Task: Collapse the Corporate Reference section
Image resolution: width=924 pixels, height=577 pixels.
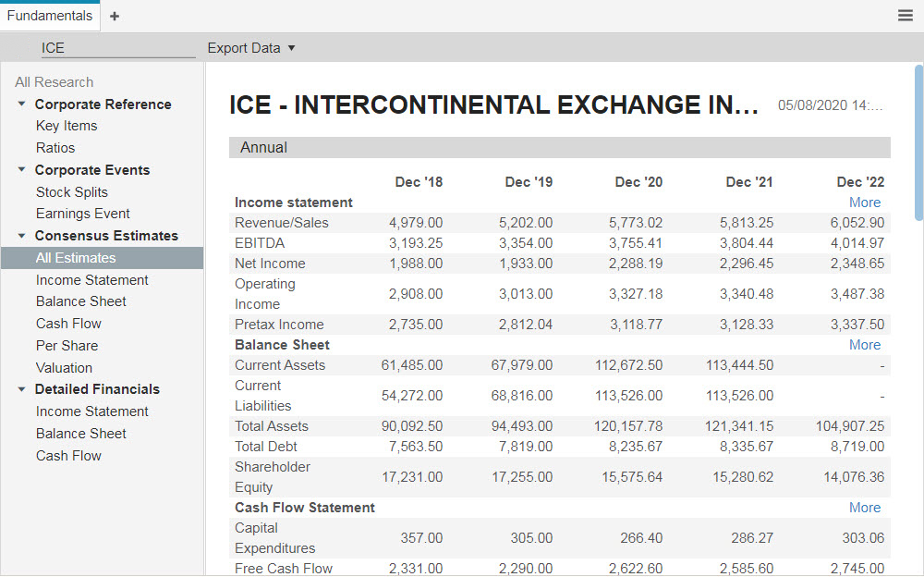Action: coord(21,104)
